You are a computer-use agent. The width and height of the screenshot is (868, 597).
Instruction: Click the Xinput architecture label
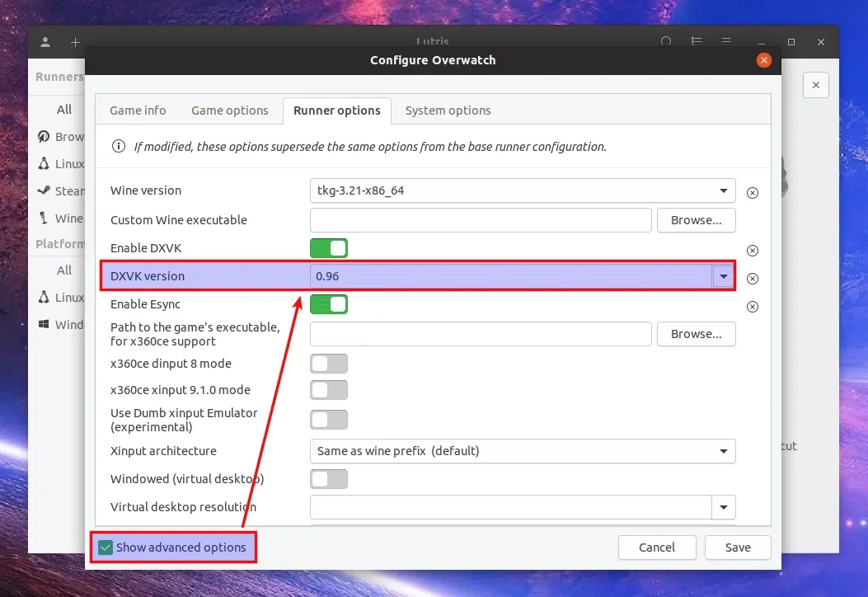(x=163, y=451)
